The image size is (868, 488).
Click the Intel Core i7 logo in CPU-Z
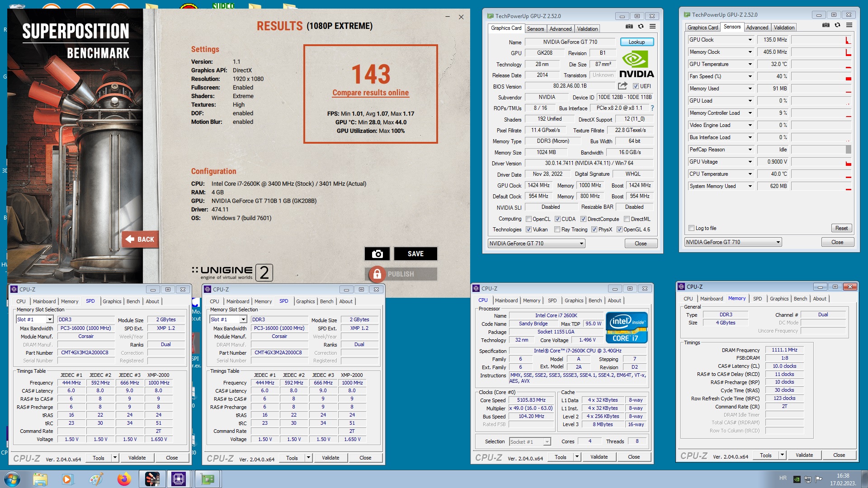pyautogui.click(x=627, y=328)
